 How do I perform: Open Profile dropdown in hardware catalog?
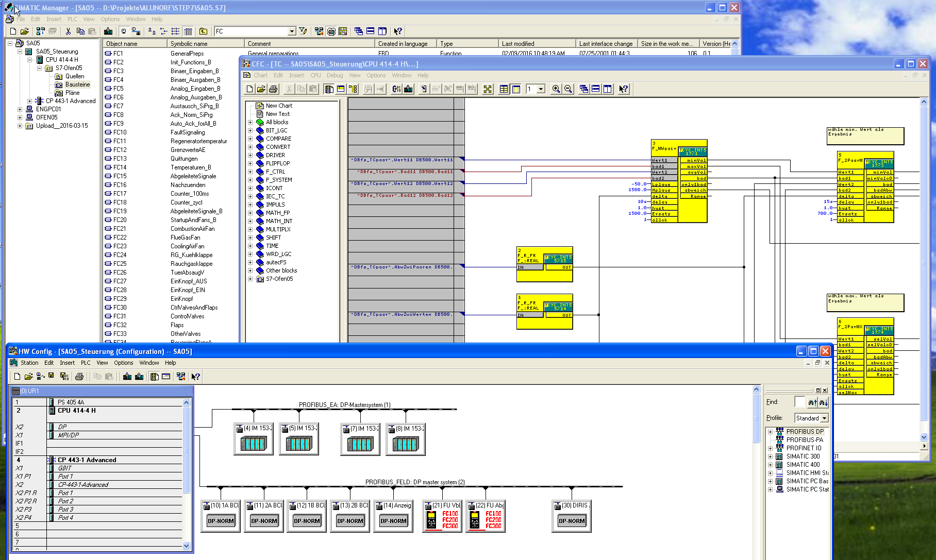click(825, 418)
